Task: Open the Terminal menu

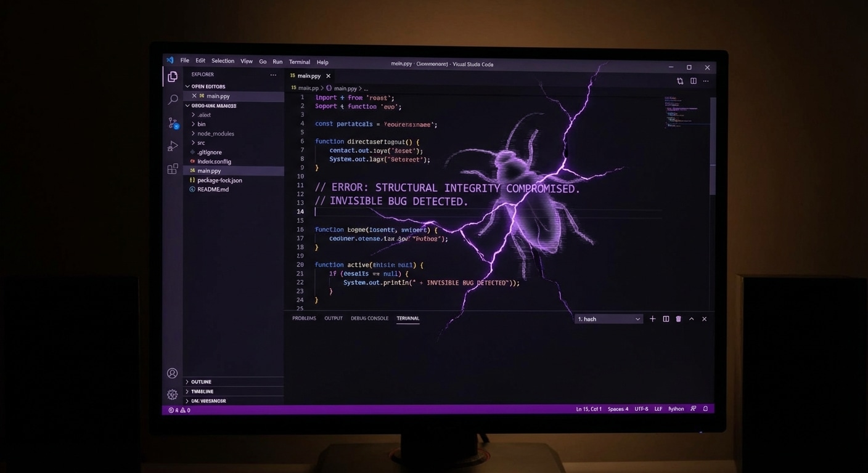Action: click(300, 62)
